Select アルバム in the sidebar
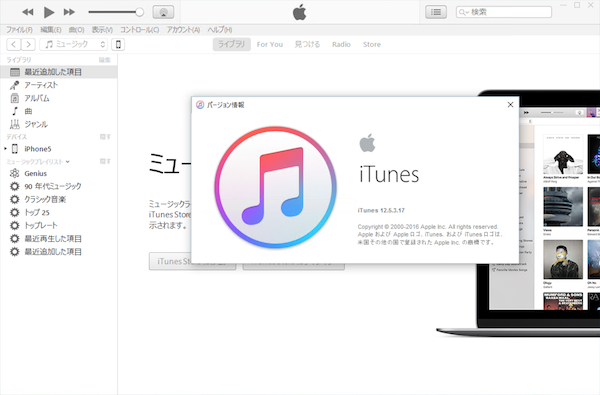Screen dimensions: 600x395 pyautogui.click(x=59, y=98)
